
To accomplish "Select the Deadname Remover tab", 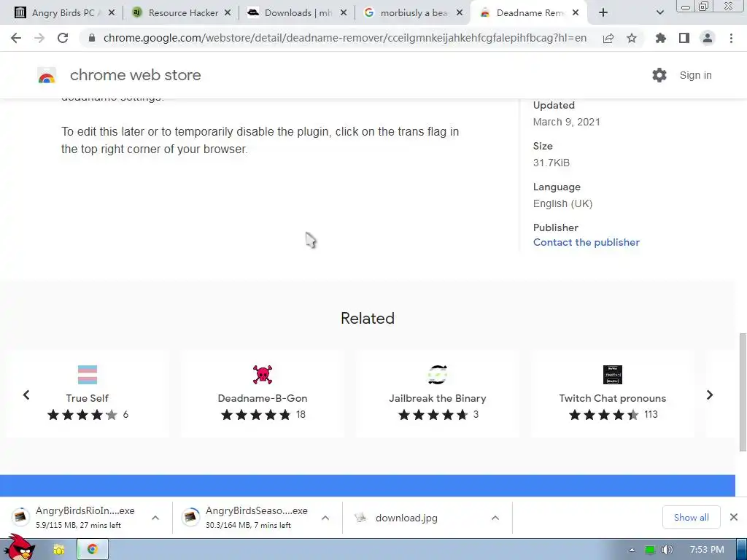I will click(x=530, y=13).
